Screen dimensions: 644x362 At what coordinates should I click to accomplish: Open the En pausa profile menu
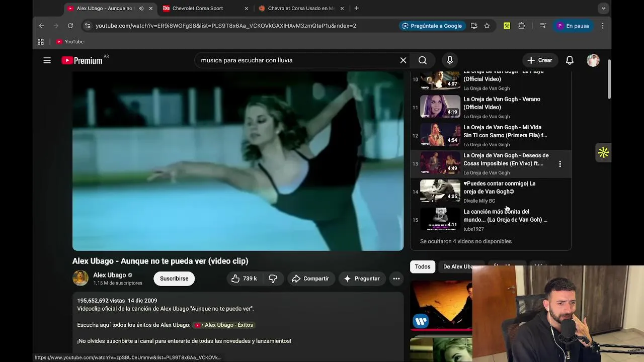(x=573, y=26)
